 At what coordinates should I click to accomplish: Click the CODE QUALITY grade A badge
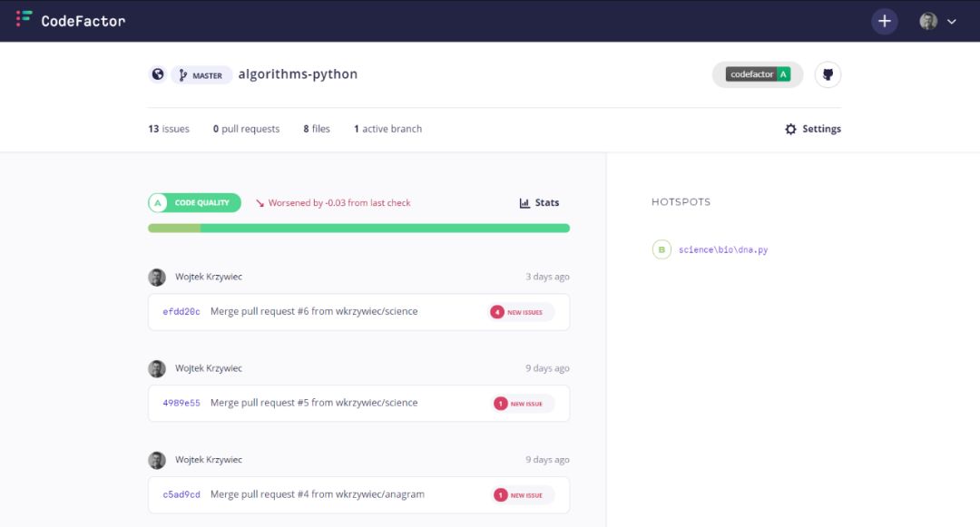click(x=194, y=203)
